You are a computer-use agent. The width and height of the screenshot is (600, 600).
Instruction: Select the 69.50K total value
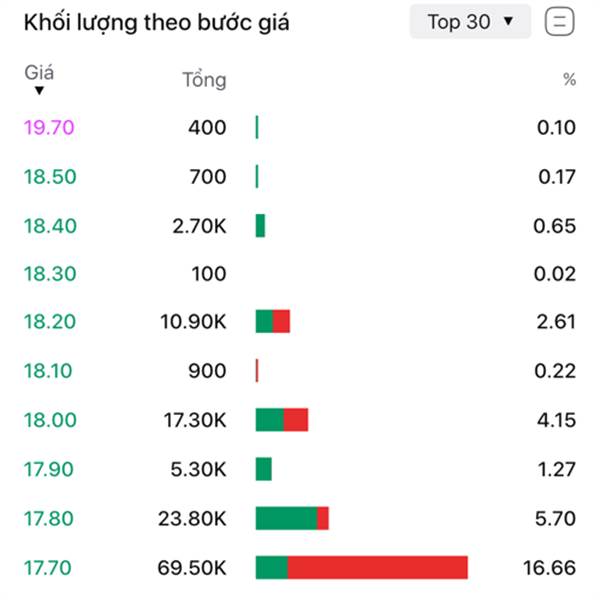[x=192, y=568]
